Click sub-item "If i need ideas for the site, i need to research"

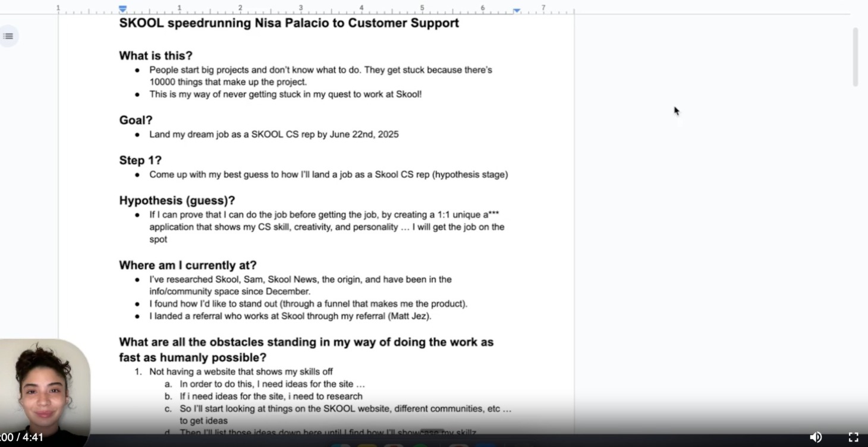(x=271, y=396)
